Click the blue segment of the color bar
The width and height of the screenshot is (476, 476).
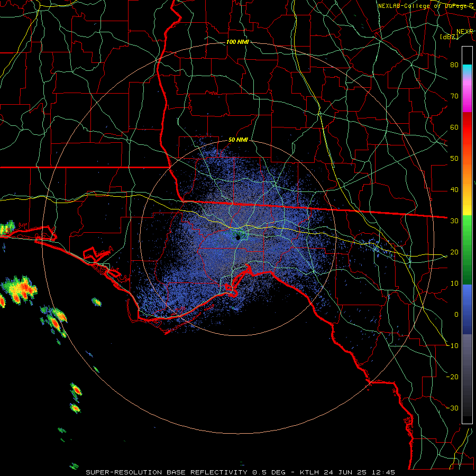coord(467,309)
